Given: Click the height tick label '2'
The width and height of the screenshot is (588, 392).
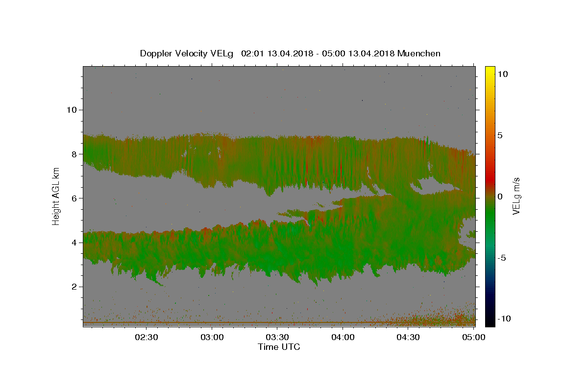Looking at the screenshot, I should (73, 287).
